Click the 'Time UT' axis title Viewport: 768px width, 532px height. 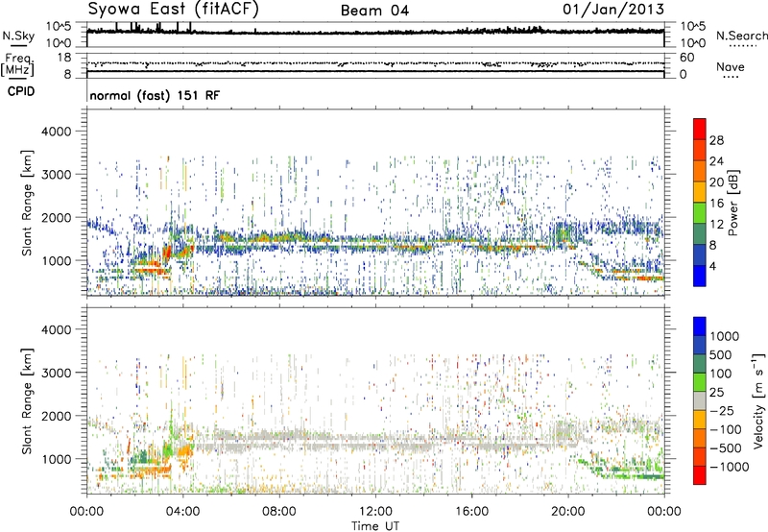click(375, 526)
